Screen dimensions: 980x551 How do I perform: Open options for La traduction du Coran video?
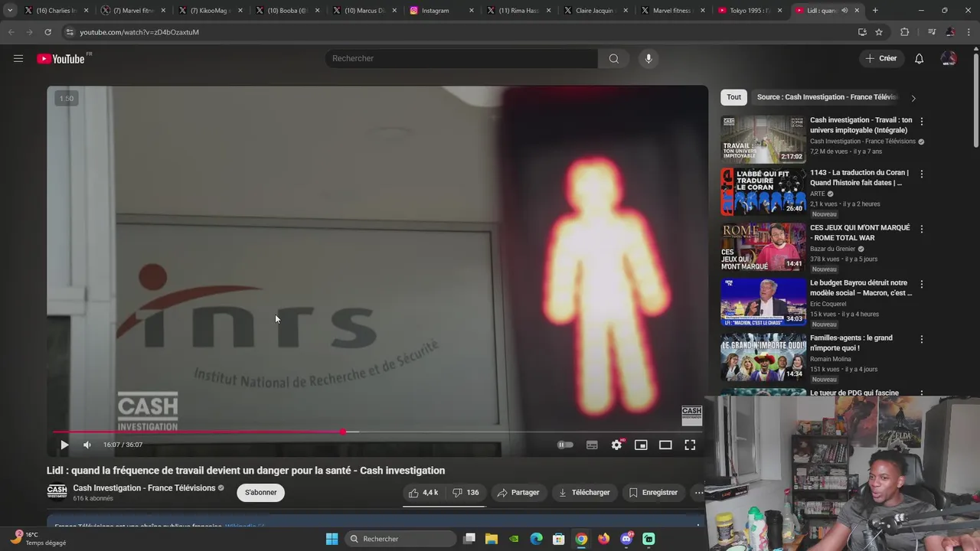coord(921,174)
